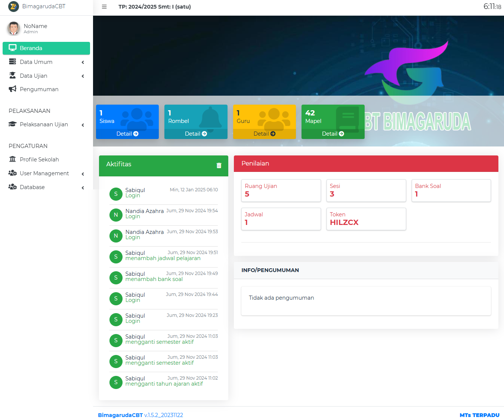Click the MTs TERPADU footer link
Viewport: 504px width, 420px height.
tap(479, 415)
